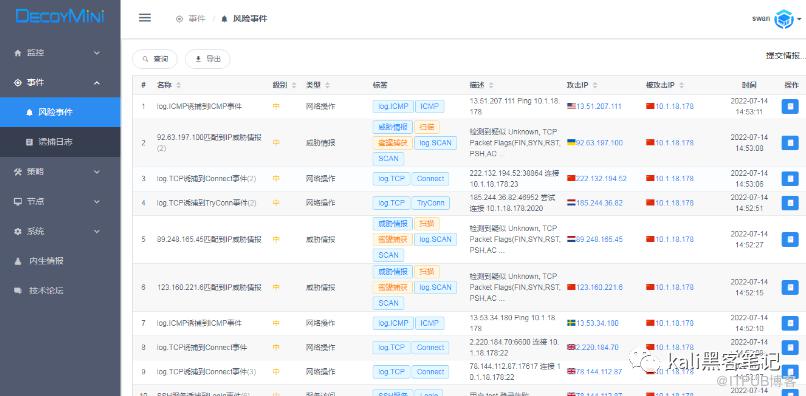Open detail action for row 4 TryConn event

coord(790,203)
